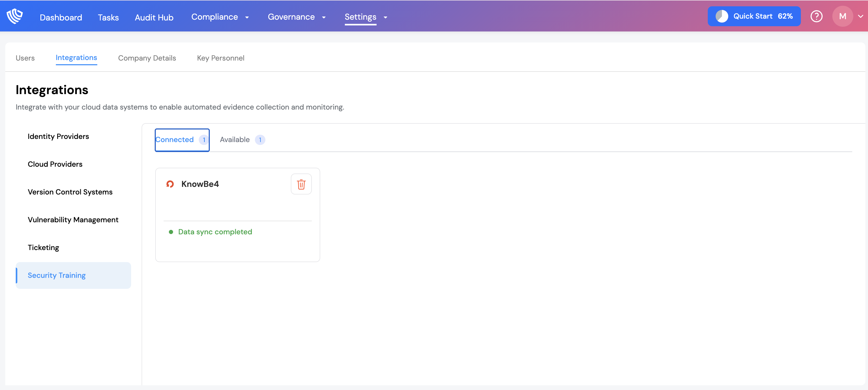The image size is (868, 390).
Task: Click the Data sync completed status
Action: [x=215, y=232]
